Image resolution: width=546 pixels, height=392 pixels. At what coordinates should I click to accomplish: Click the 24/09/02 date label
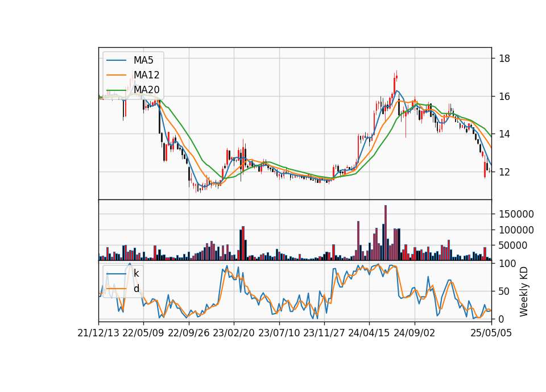coord(415,333)
